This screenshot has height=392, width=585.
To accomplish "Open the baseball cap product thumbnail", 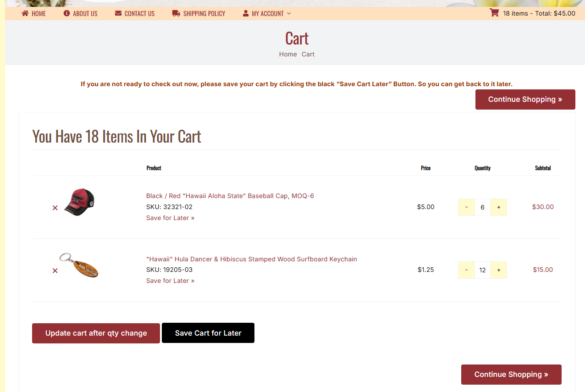I will [x=79, y=202].
